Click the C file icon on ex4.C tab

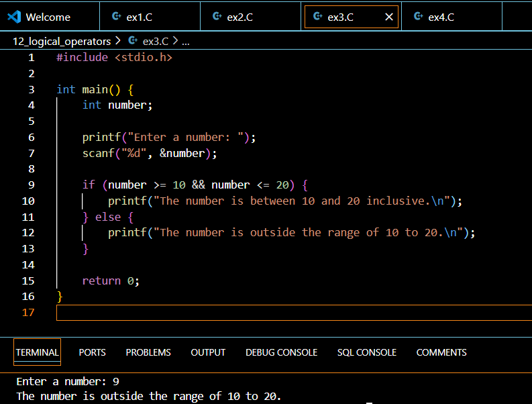[418, 17]
